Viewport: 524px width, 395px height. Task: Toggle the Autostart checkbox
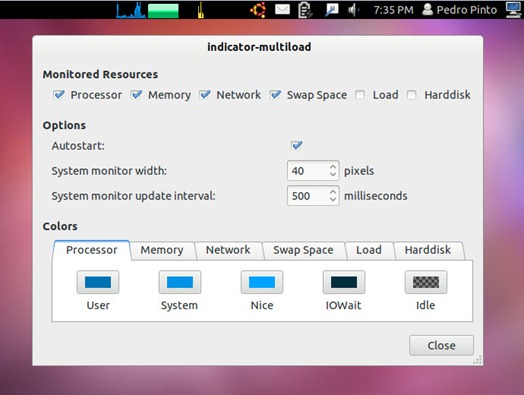(296, 145)
